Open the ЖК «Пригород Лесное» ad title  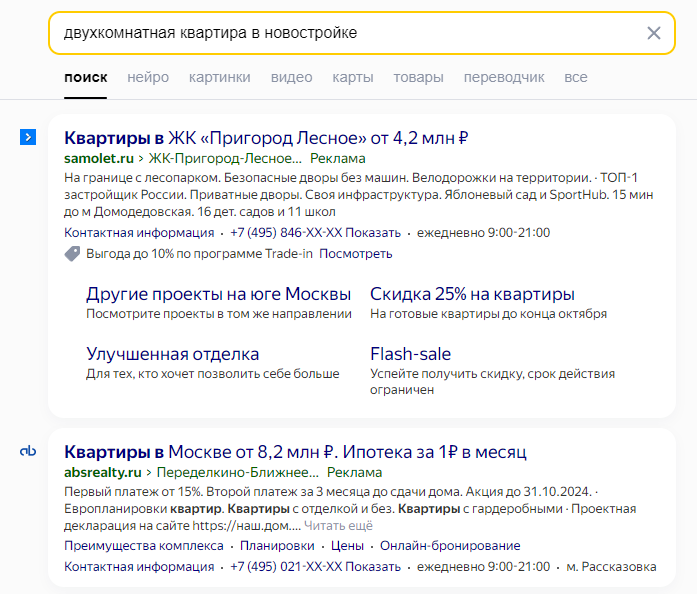[266, 138]
